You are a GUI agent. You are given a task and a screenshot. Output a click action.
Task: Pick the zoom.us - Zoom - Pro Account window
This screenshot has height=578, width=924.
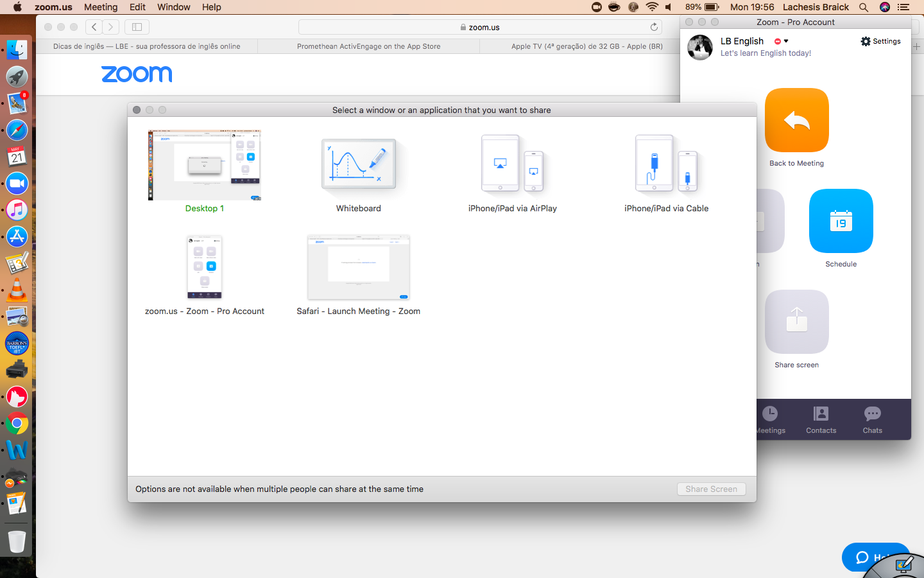[205, 267]
